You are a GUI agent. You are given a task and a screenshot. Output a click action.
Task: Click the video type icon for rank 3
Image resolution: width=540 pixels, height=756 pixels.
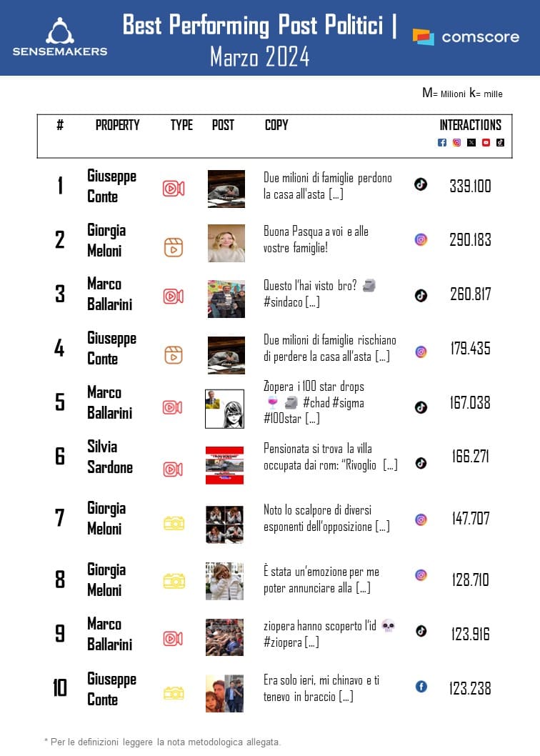coord(174,297)
